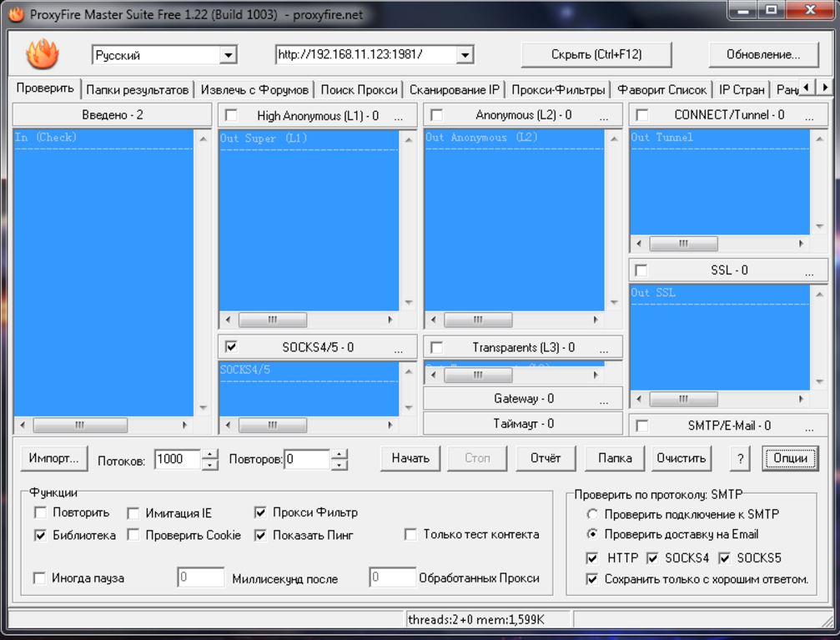Uncheck the SOCKS5 protocol checkbox
The image size is (840, 640).
click(x=724, y=558)
